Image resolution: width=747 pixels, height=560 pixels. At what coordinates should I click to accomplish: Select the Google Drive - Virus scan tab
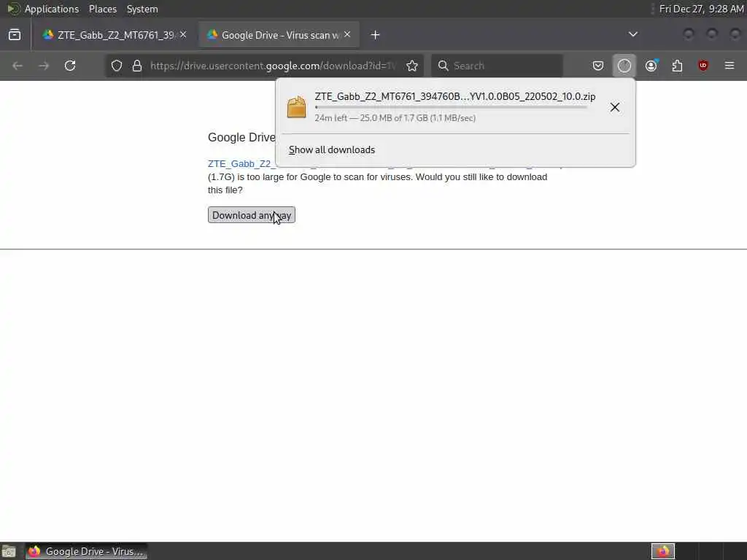(x=279, y=35)
